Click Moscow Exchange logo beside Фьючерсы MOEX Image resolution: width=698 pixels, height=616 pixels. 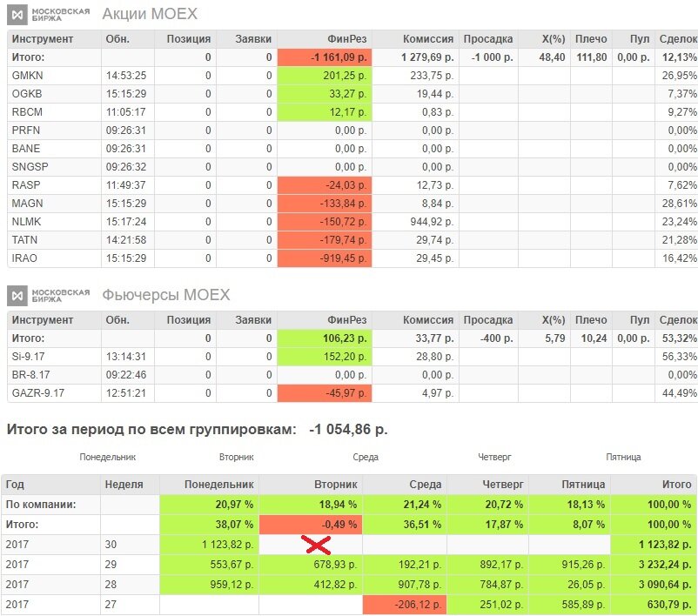click(x=48, y=296)
